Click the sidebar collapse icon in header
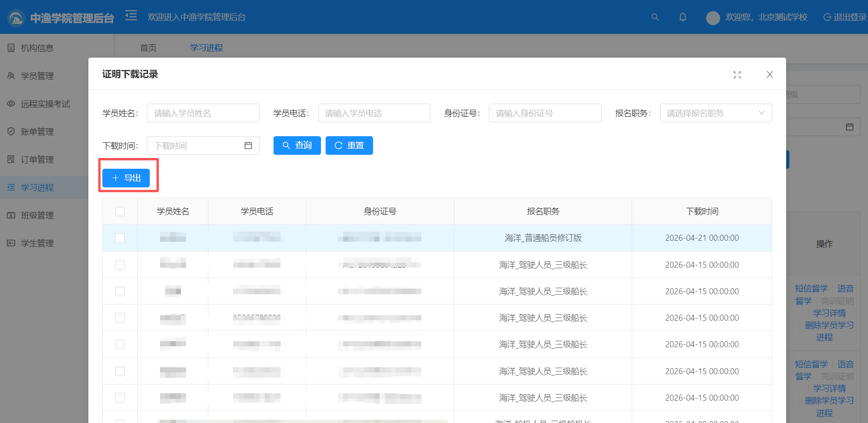The width and height of the screenshot is (868, 423). pos(131,16)
